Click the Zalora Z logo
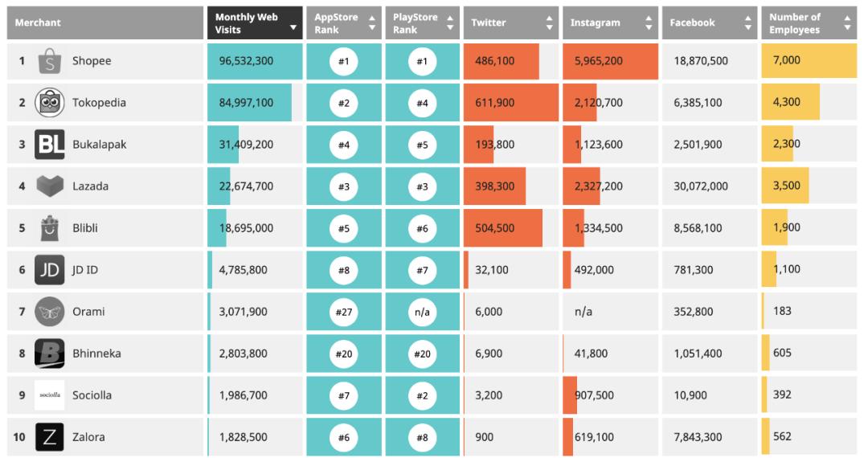This screenshot has height=458, width=868. pyautogui.click(x=49, y=436)
